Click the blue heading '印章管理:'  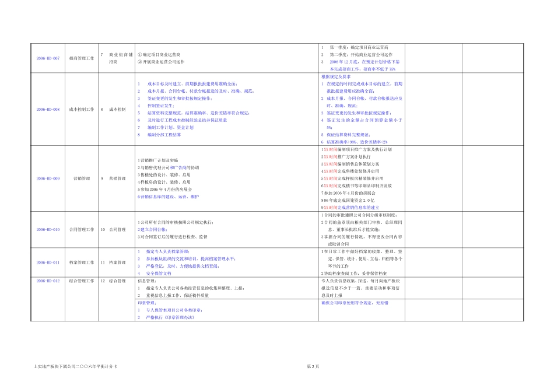point(147,303)
